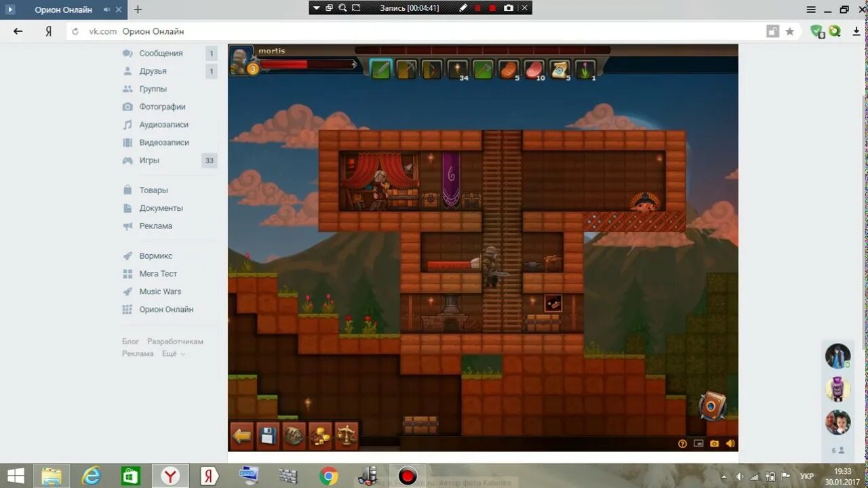Screen dimensions: 868x488
Task: Open the Windows Start button
Action: point(16,476)
